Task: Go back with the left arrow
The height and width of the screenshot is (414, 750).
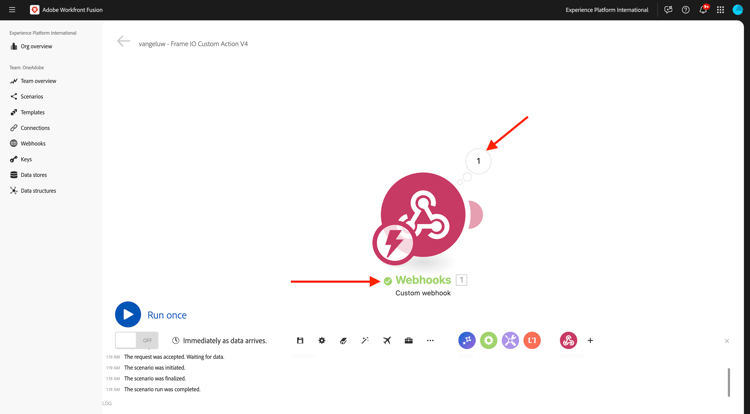Action: click(x=123, y=42)
